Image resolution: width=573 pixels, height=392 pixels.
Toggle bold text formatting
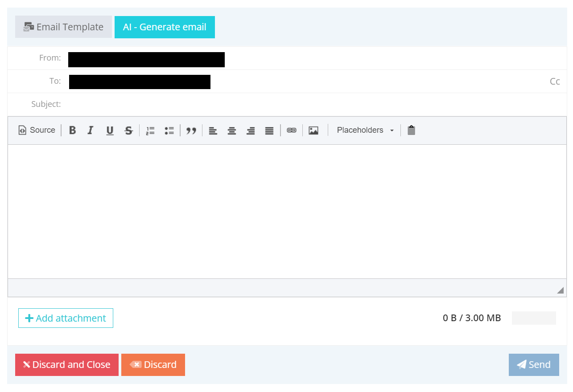point(72,130)
